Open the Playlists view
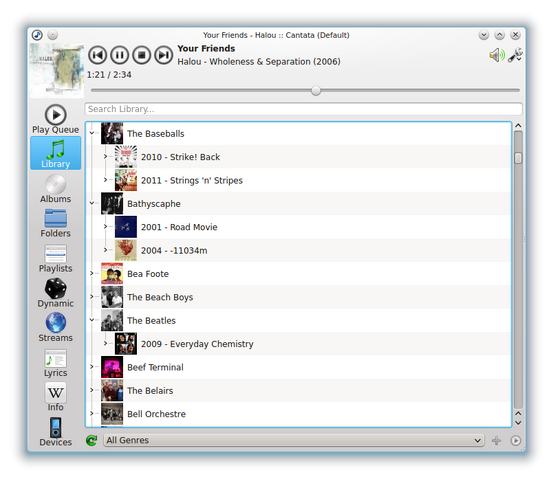Image resolution: width=553 pixels, height=479 pixels. (x=55, y=259)
